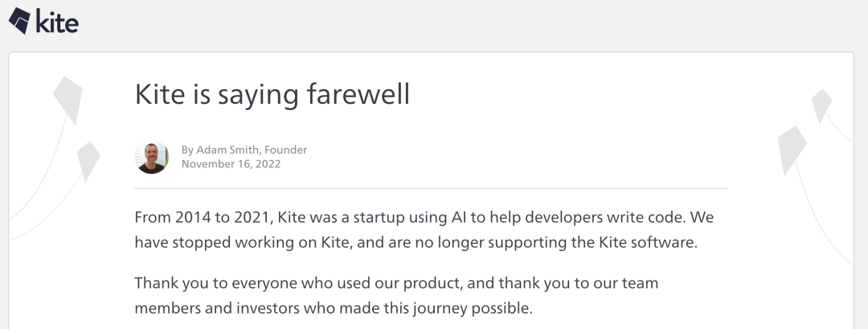Click the upper-left decorative kite illustration
This screenshot has height=329, width=868.
coord(68,95)
